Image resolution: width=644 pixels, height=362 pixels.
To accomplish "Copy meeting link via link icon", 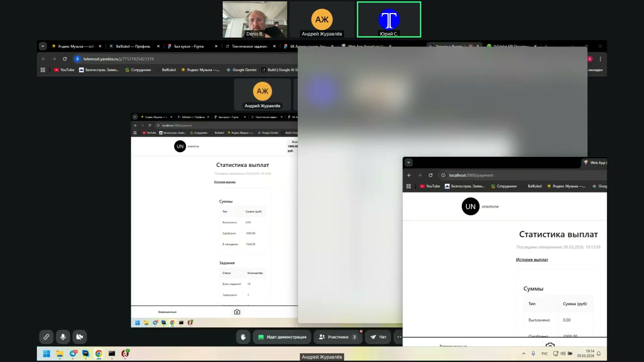I will (46, 337).
